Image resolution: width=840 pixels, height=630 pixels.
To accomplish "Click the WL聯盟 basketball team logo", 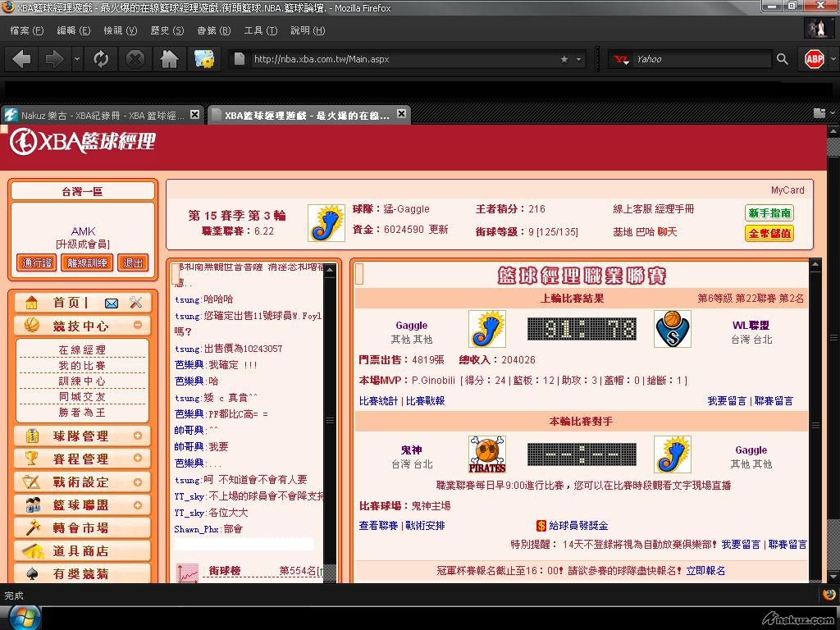I will tap(672, 330).
